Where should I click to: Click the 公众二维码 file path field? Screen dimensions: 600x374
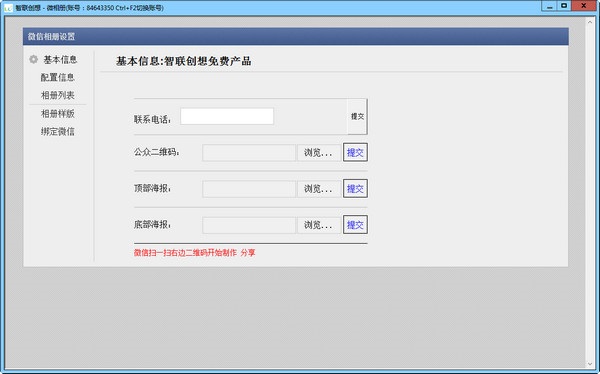(x=249, y=153)
